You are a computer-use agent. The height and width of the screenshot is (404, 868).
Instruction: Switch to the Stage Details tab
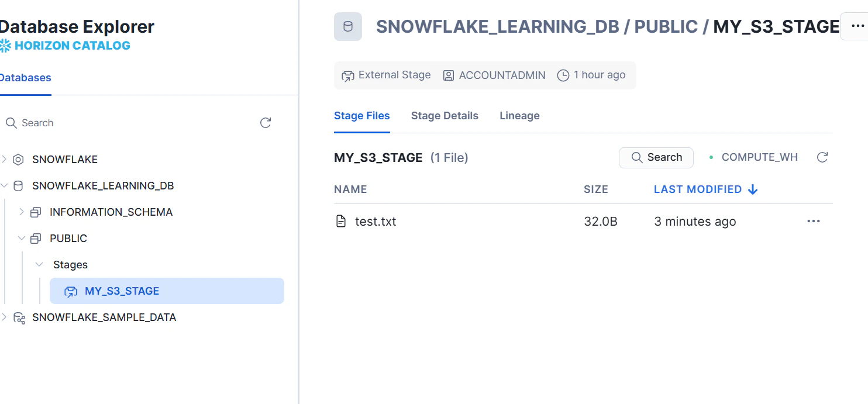point(445,116)
